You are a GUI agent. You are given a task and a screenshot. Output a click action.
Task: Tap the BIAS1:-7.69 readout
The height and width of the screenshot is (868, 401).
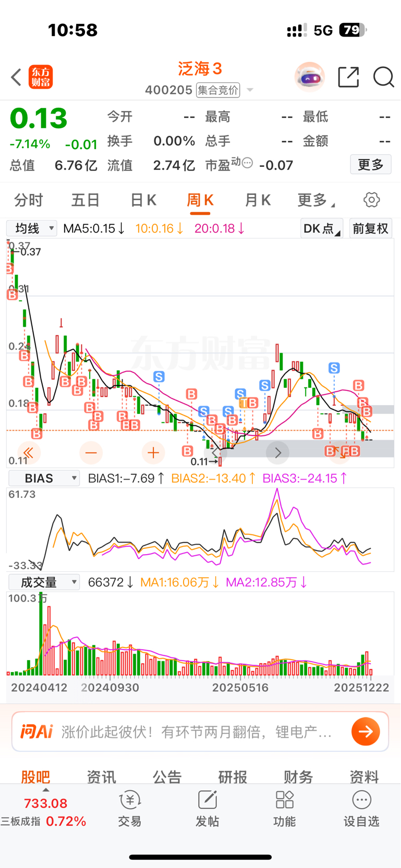point(126,478)
